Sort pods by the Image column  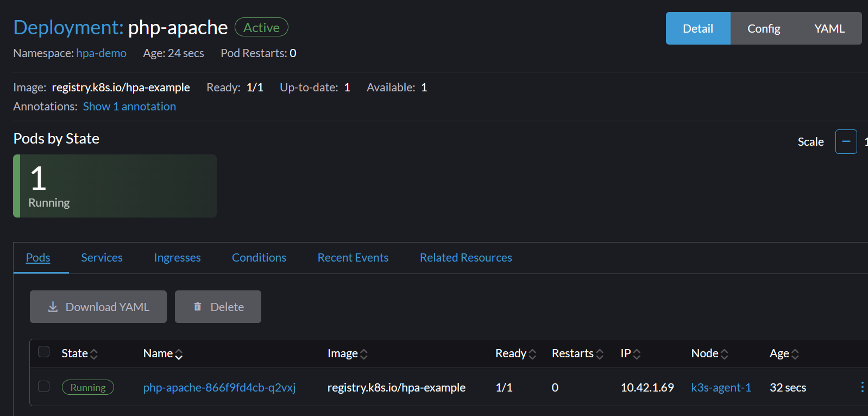pos(347,353)
